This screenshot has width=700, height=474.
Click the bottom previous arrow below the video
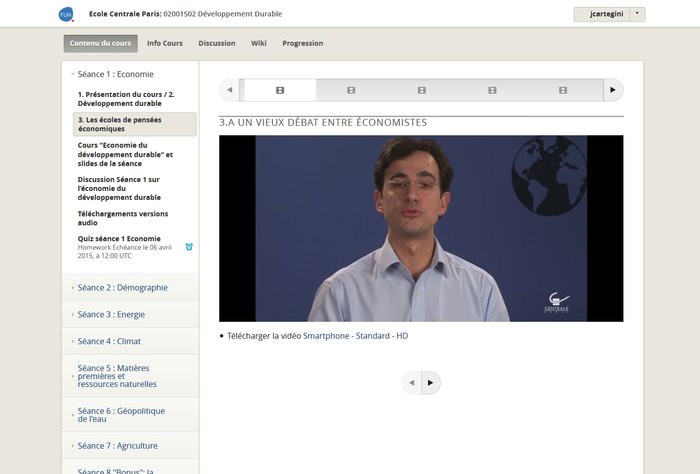(412, 383)
